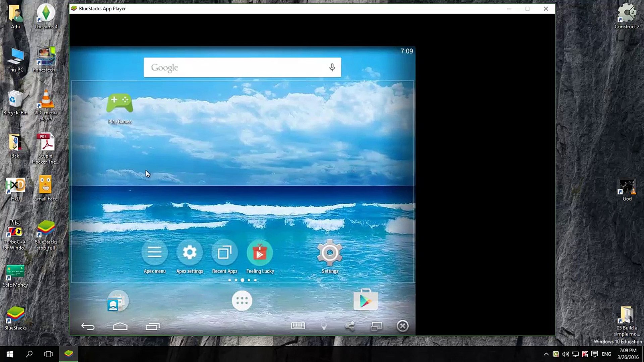
Task: Select the honestech desktop shortcut
Action: [46, 59]
